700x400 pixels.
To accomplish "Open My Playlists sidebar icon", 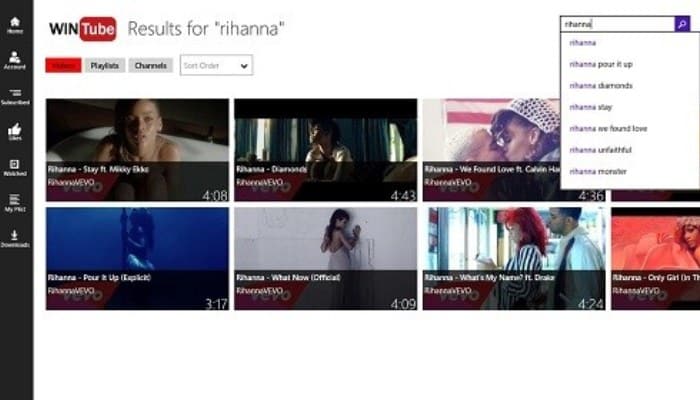I will click(15, 203).
